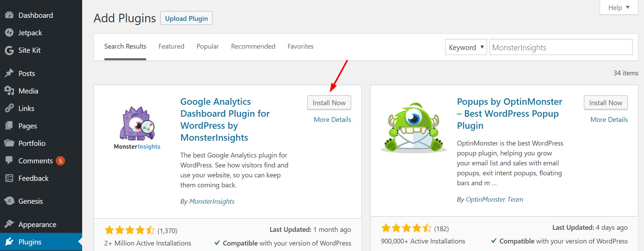Go to the Site Kit menu label
This screenshot has width=644, height=251.
29,50
